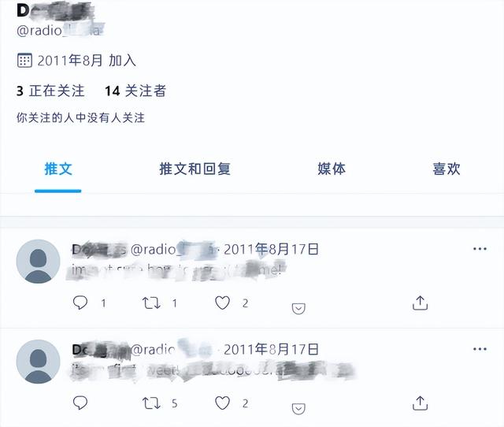This screenshot has width=504, height=427.
Task: Share the first tweet
Action: (420, 303)
